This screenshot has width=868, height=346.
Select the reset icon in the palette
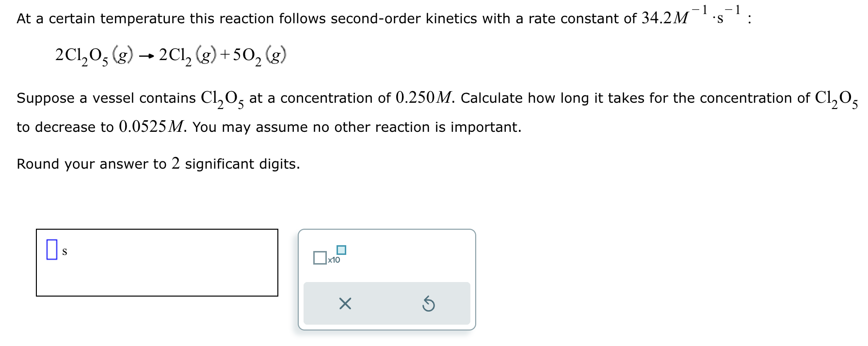(x=430, y=303)
